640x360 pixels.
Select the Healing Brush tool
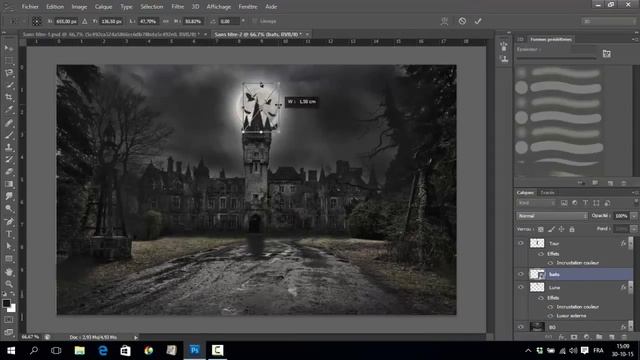pos(9,122)
